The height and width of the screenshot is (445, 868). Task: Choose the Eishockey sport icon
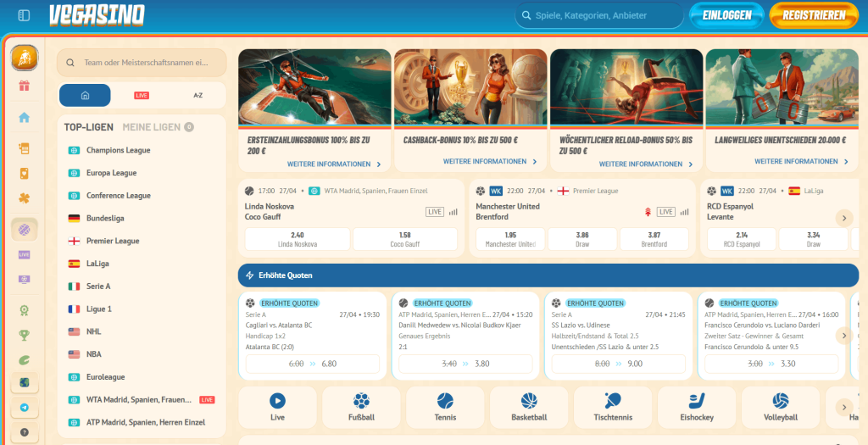click(696, 408)
